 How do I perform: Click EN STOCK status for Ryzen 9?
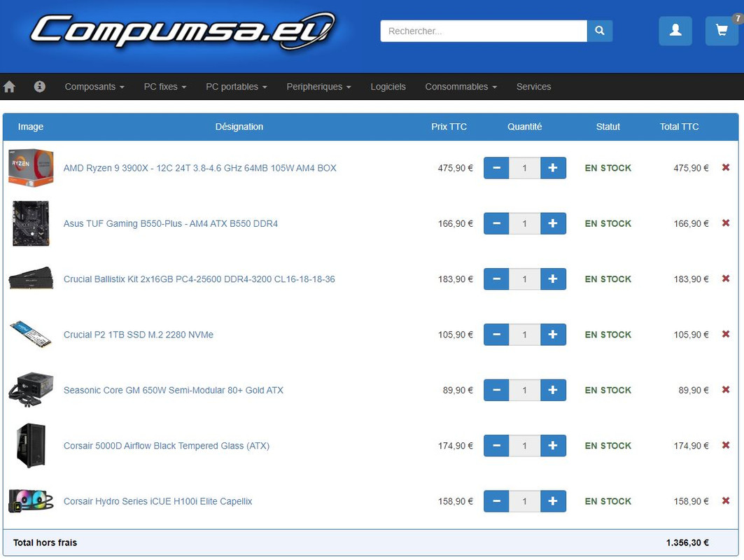pyautogui.click(x=608, y=168)
